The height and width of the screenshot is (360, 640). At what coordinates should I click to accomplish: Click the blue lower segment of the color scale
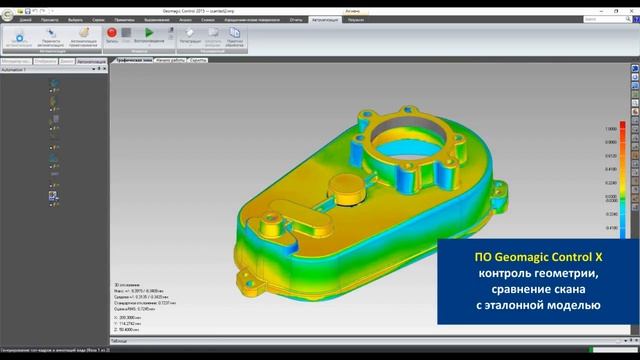point(622,233)
